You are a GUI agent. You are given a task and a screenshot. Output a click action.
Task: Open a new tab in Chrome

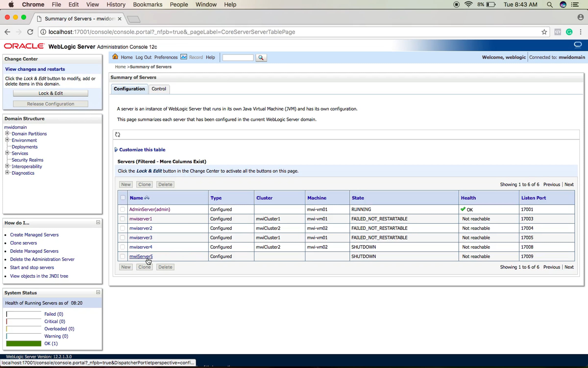click(x=134, y=19)
